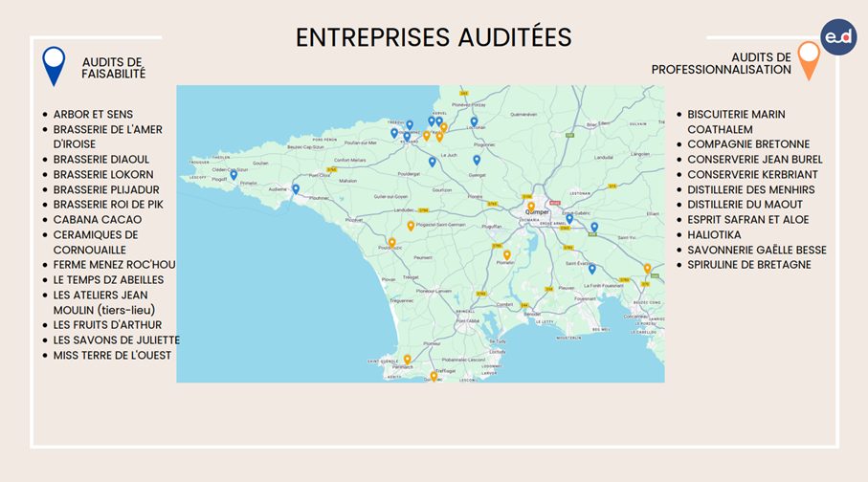Select ARBOR ET SENS list entry

tap(93, 115)
